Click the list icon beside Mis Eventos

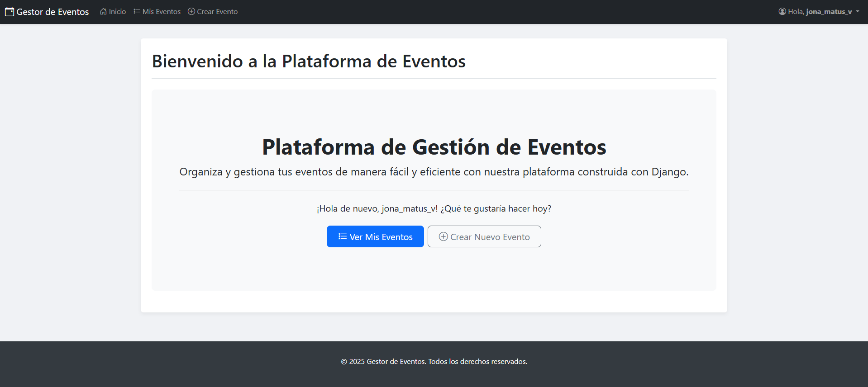(x=137, y=11)
